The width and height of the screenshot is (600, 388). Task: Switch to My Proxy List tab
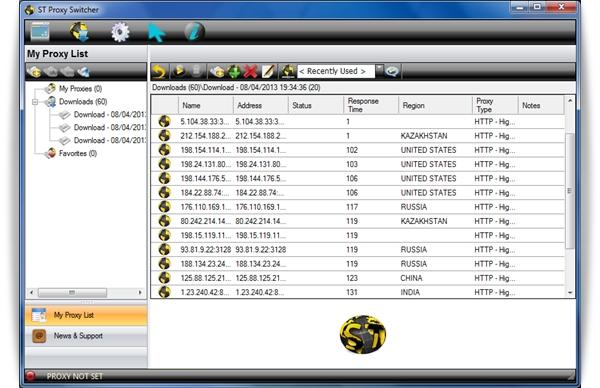pos(86,315)
